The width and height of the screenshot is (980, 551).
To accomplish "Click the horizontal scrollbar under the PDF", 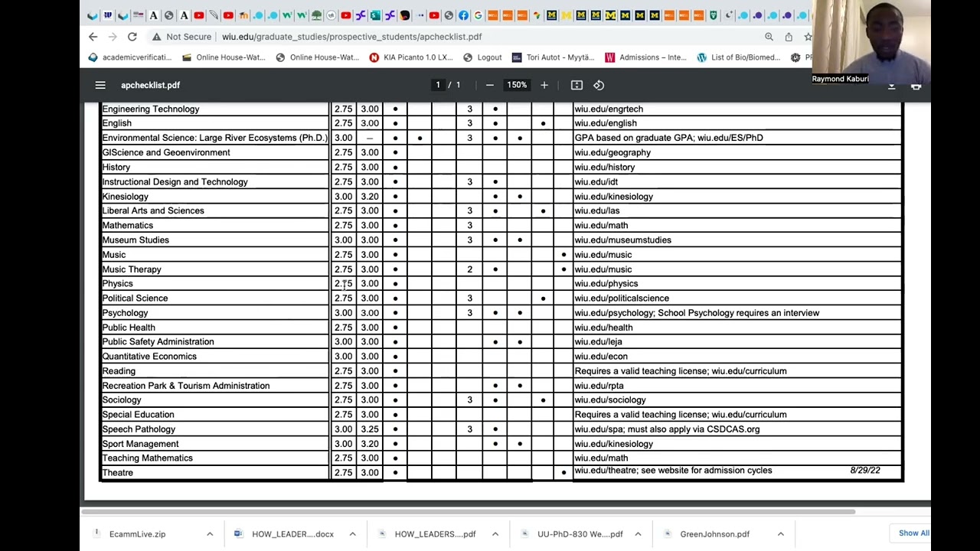I will coord(469,511).
